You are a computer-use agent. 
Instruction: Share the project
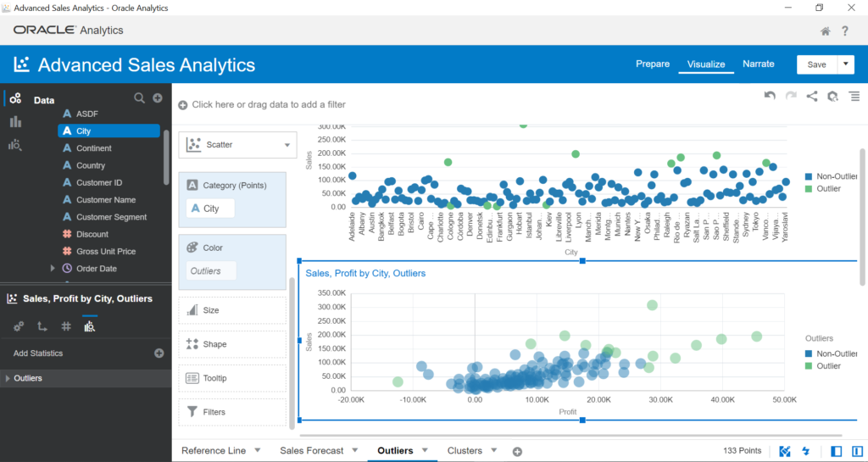point(811,97)
